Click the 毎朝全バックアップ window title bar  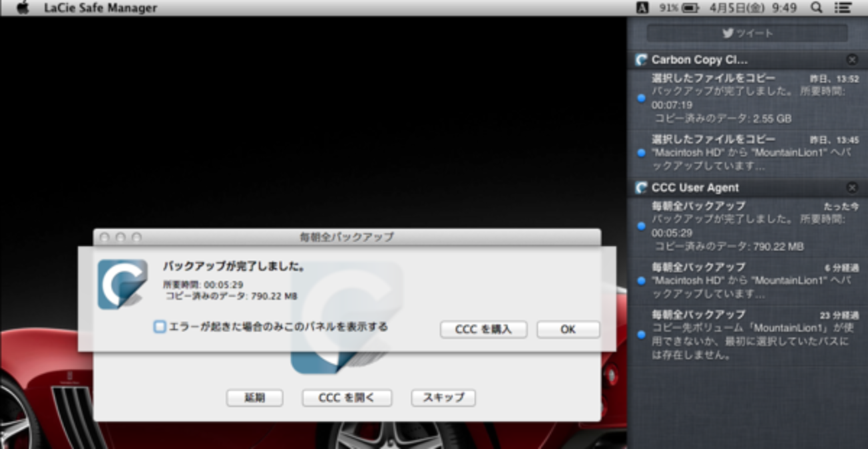347,237
